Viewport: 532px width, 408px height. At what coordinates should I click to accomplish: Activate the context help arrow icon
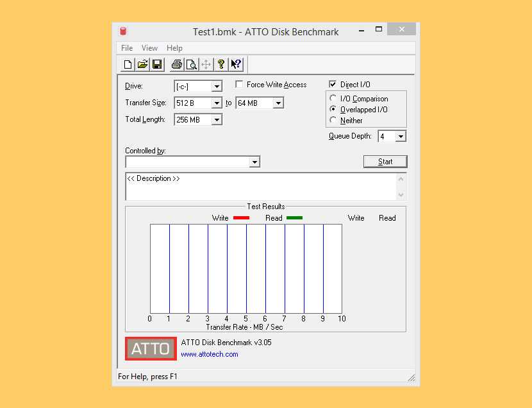click(236, 64)
